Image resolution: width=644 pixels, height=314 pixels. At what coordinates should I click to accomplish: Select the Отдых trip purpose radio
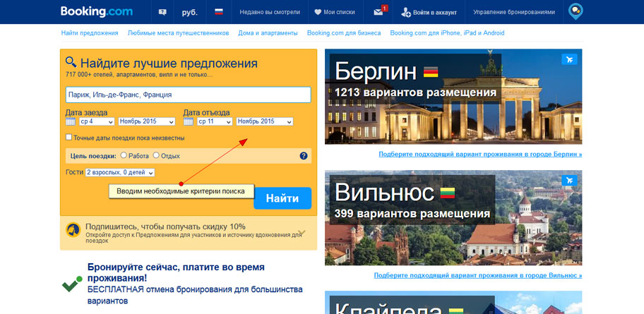tap(156, 155)
